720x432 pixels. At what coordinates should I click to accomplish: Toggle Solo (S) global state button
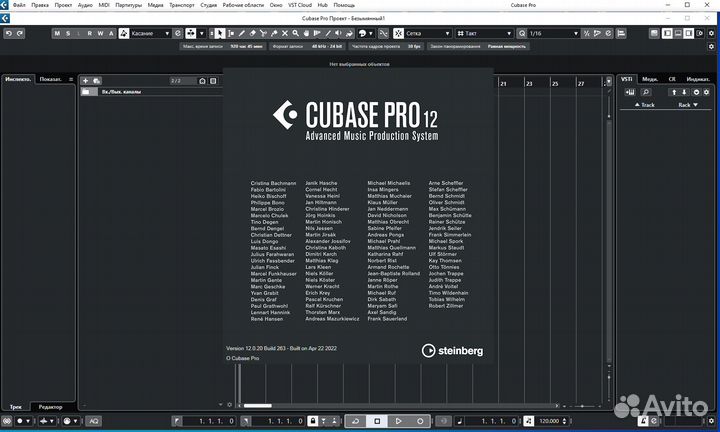68,34
